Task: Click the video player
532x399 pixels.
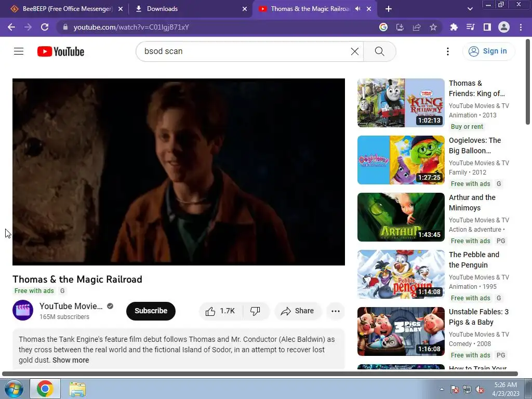Action: pos(179,171)
